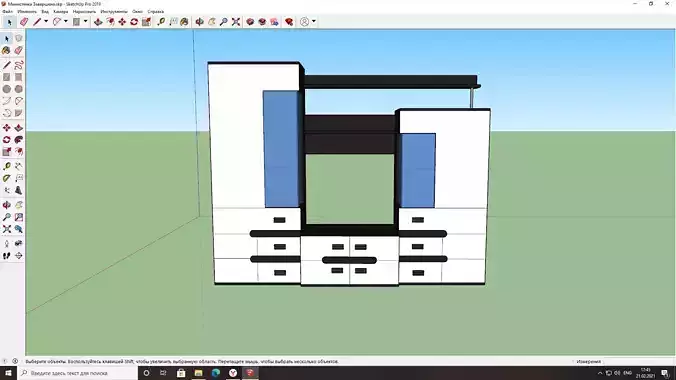
Task: Open 3D Warehouse from the toolbar
Action: pos(250,22)
